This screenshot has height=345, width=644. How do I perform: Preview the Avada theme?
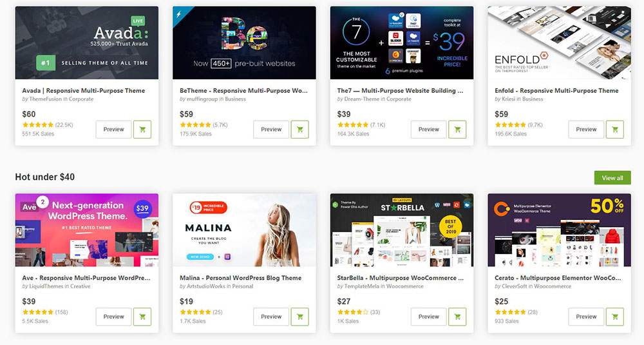(x=114, y=129)
